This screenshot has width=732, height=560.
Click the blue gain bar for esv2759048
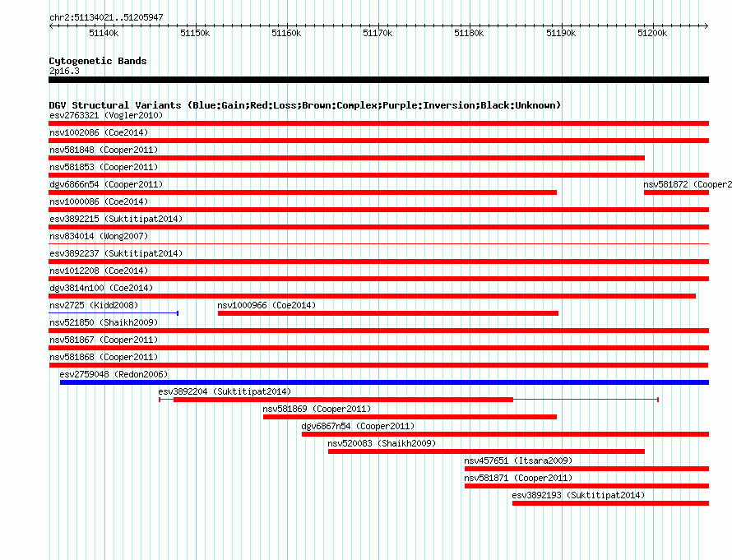click(x=384, y=382)
